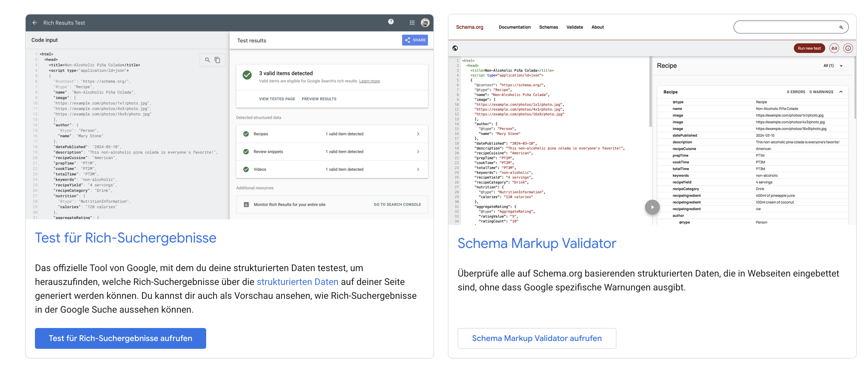
Task: Open GO TO SEARCH CONSOLE
Action: coord(397,205)
